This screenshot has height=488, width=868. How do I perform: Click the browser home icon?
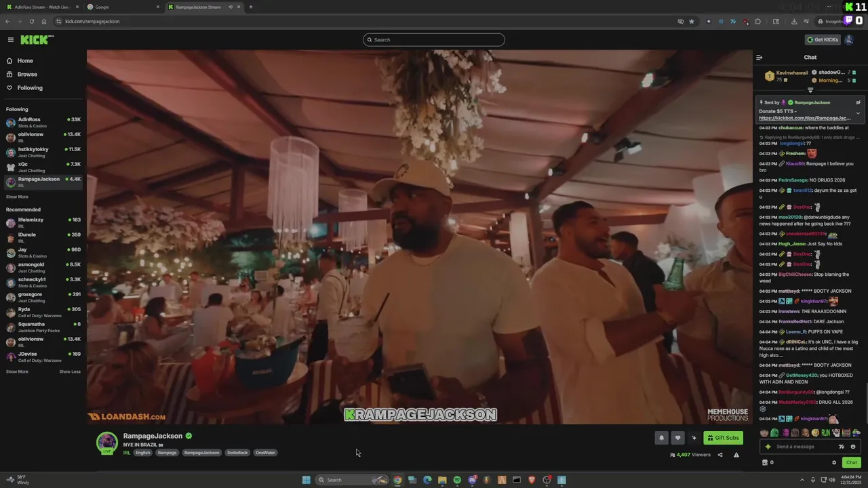point(43,21)
